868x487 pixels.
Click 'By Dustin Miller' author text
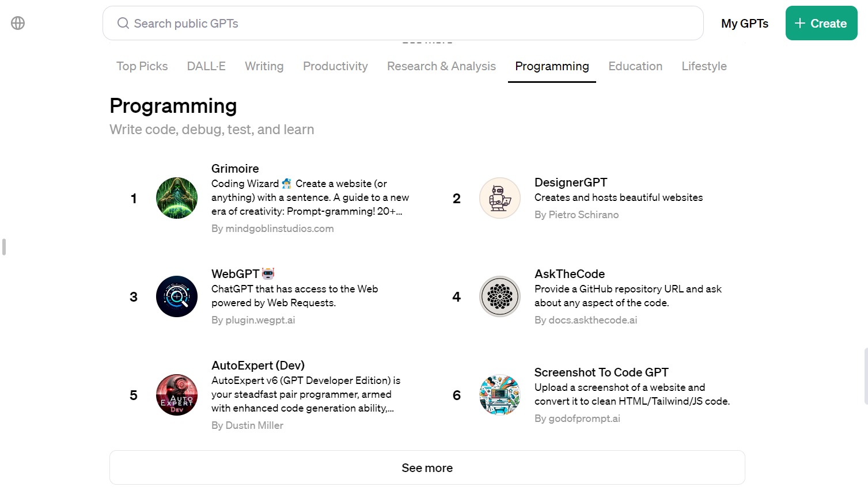coord(248,425)
